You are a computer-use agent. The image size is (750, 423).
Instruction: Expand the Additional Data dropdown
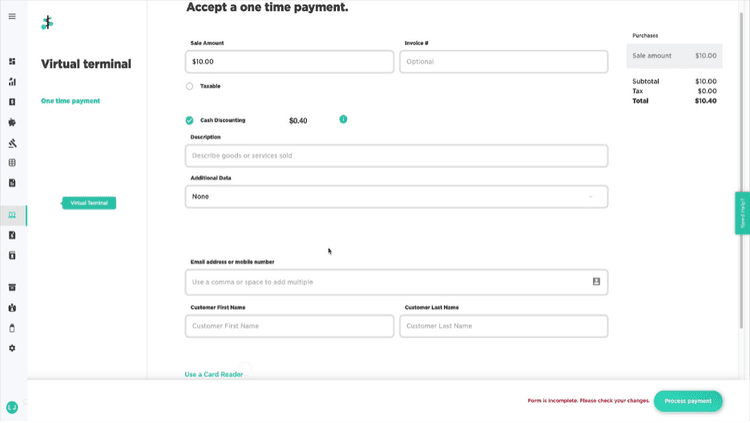tap(396, 197)
